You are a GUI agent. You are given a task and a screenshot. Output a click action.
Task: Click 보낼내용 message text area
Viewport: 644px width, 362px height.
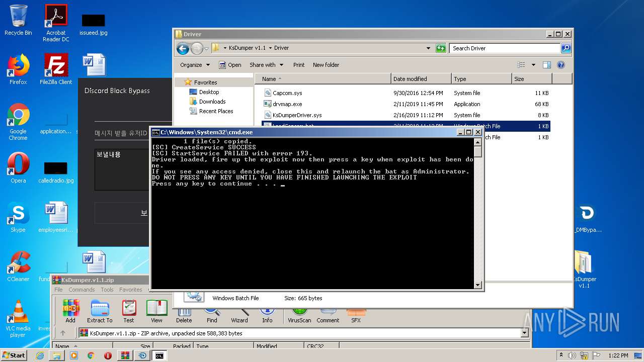point(122,169)
